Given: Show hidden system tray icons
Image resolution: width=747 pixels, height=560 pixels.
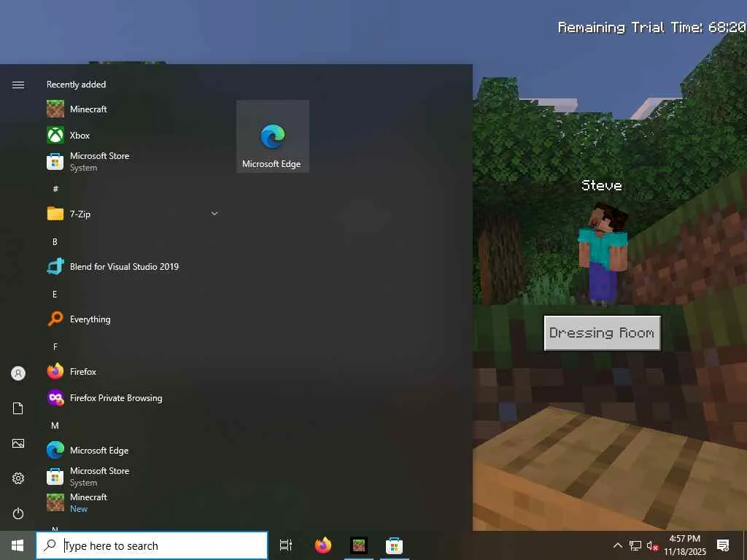Looking at the screenshot, I should [617, 545].
